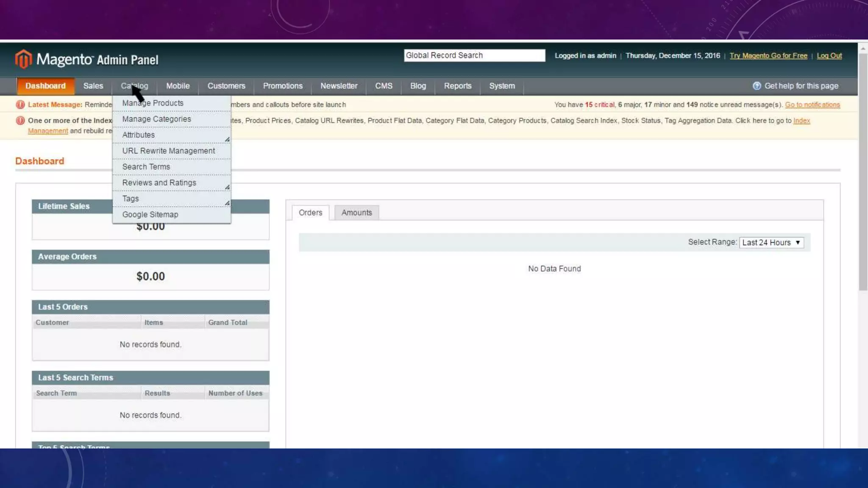Open Go to notifications link

(x=812, y=105)
